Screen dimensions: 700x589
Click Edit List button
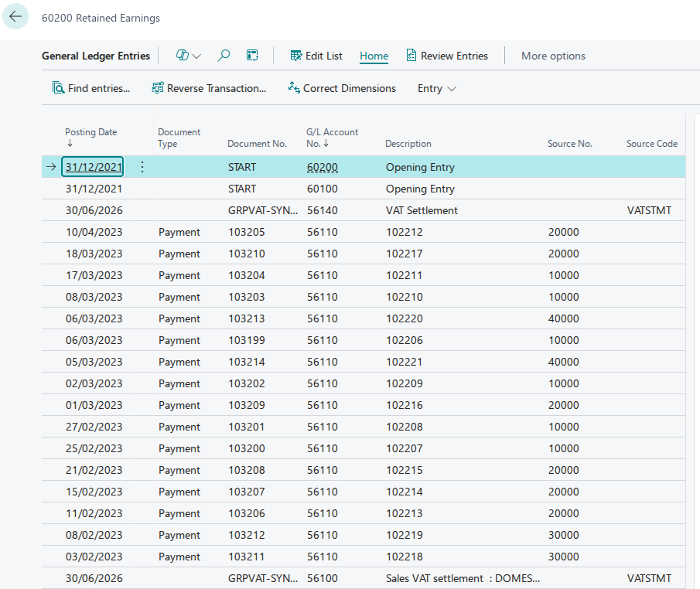[316, 56]
